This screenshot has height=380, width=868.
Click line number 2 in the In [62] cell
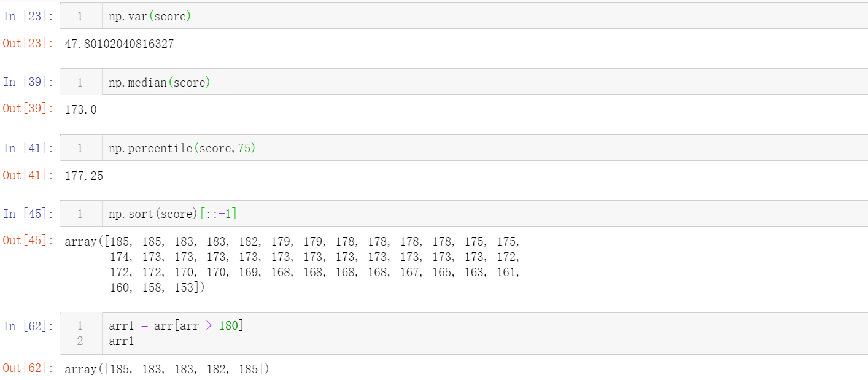tap(80, 341)
